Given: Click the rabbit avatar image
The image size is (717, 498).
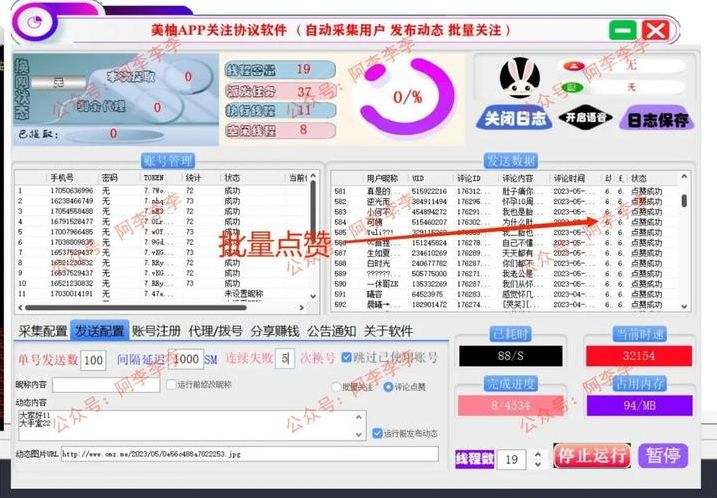Looking at the screenshot, I should tap(519, 78).
